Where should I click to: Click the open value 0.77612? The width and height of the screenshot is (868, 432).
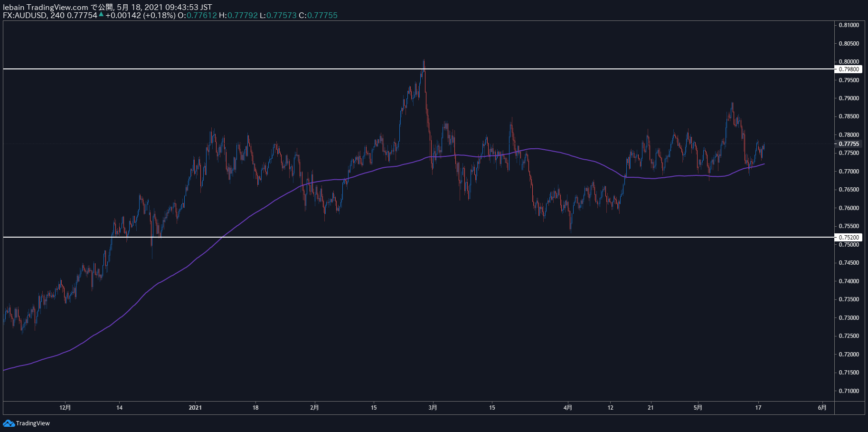tap(201, 15)
